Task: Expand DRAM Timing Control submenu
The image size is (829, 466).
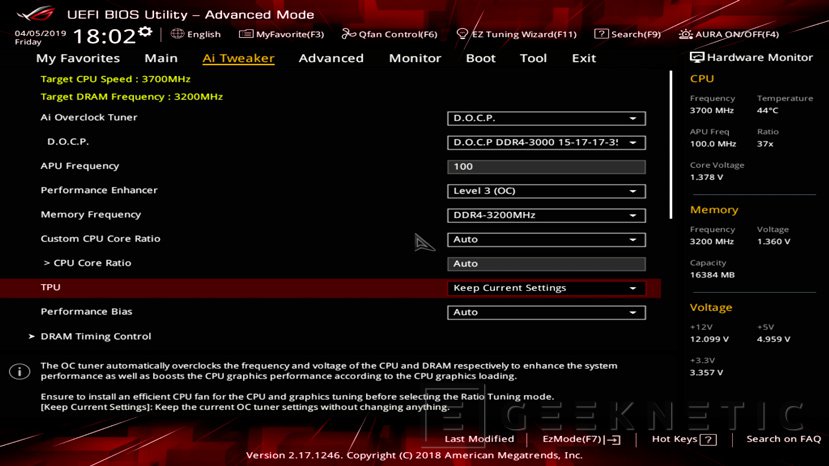Action: pos(95,337)
